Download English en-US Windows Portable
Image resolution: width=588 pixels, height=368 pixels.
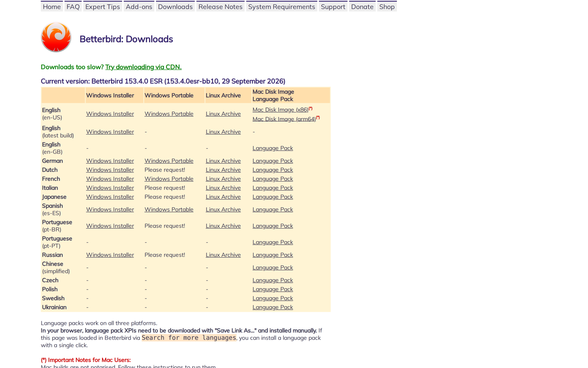(169, 114)
